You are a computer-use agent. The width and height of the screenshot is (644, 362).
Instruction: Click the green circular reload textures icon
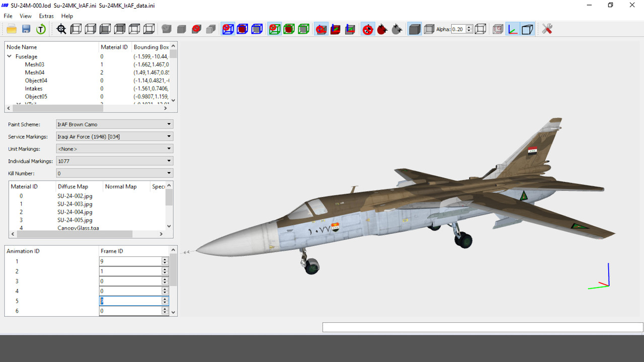click(x=41, y=29)
